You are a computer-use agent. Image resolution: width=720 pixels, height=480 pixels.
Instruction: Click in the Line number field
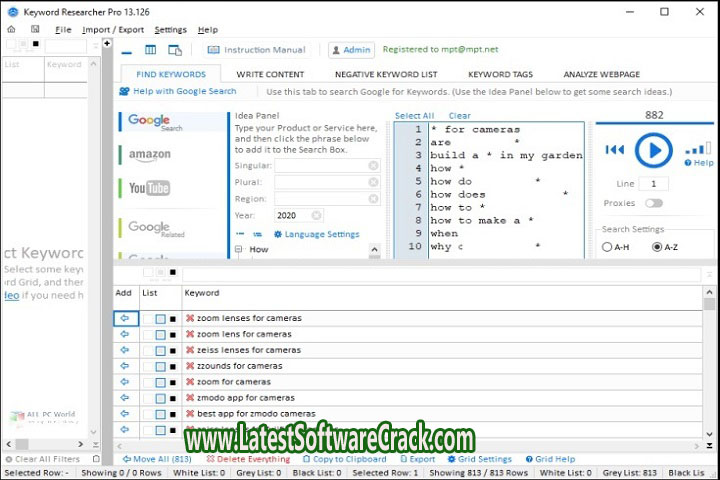click(x=653, y=184)
